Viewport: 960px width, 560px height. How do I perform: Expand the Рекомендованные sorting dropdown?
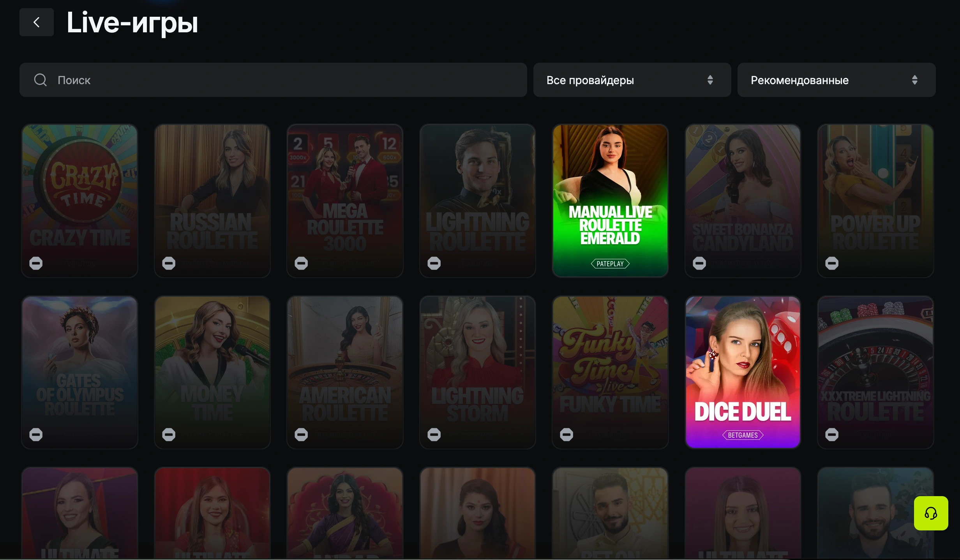tap(836, 80)
